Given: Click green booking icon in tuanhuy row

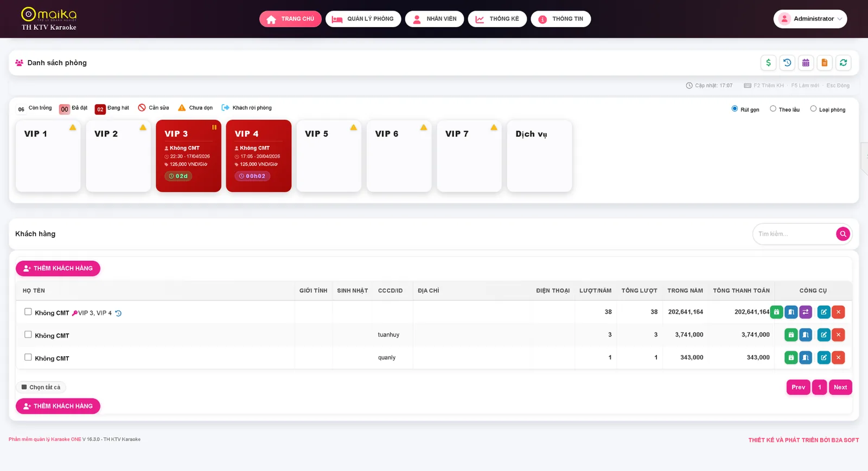Looking at the screenshot, I should (791, 335).
